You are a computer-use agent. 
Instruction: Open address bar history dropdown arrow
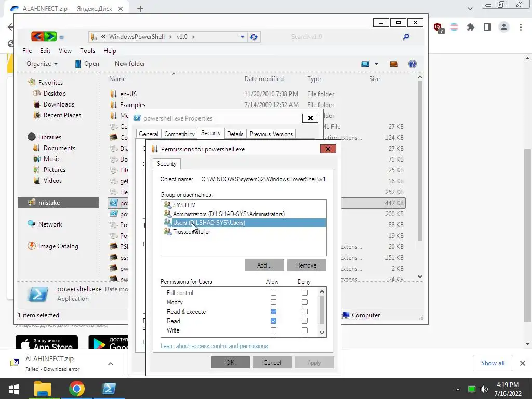click(242, 37)
